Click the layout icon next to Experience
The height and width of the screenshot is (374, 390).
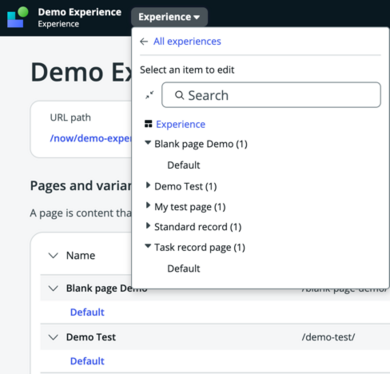point(148,124)
